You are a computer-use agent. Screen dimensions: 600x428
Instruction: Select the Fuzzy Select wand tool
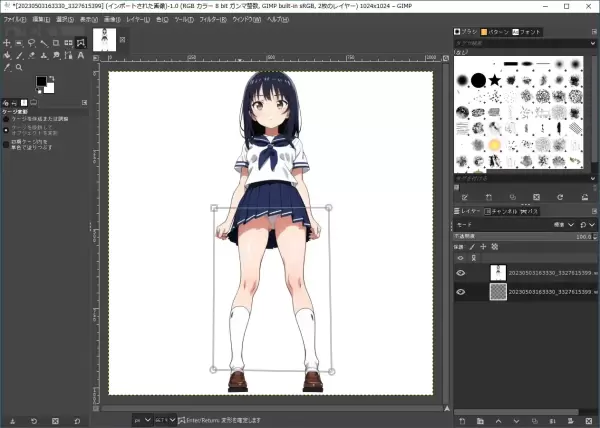click(44, 43)
